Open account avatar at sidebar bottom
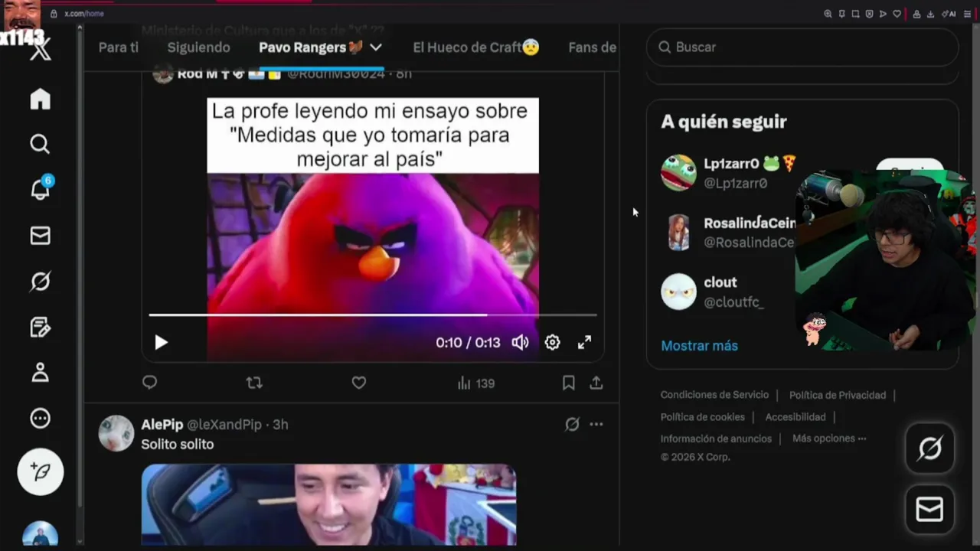This screenshot has height=551, width=980. [41, 534]
